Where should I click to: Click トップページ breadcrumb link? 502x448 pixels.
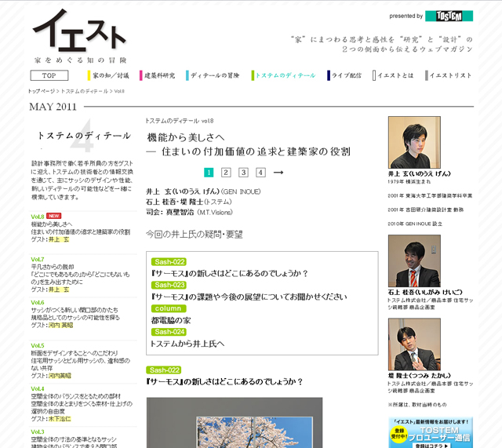(x=42, y=91)
